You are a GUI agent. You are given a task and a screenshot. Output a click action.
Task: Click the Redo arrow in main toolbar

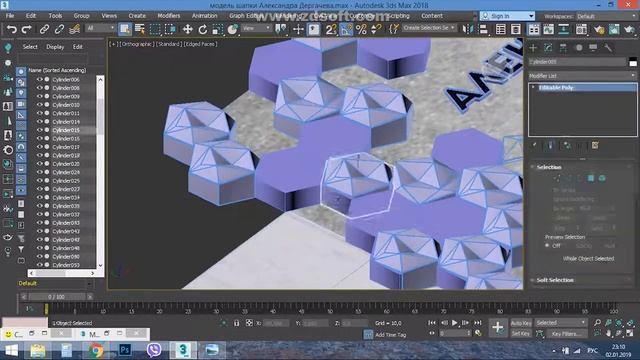[x=27, y=29]
